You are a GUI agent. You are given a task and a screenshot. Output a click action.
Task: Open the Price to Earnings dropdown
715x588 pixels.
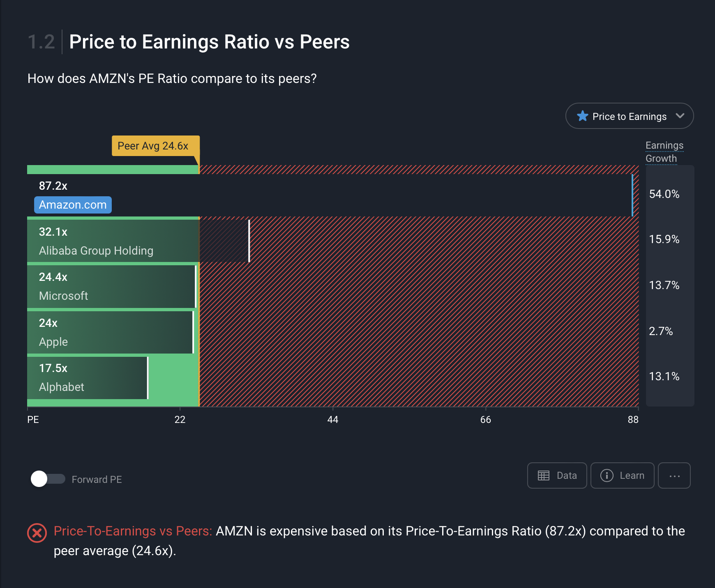coord(629,116)
